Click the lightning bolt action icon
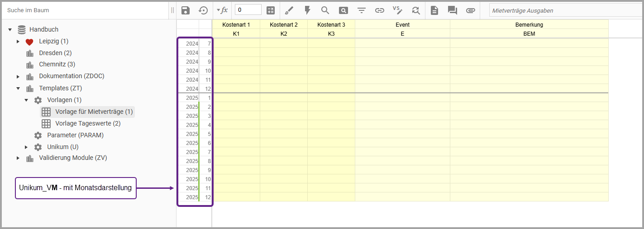The width and height of the screenshot is (644, 229). 307,10
